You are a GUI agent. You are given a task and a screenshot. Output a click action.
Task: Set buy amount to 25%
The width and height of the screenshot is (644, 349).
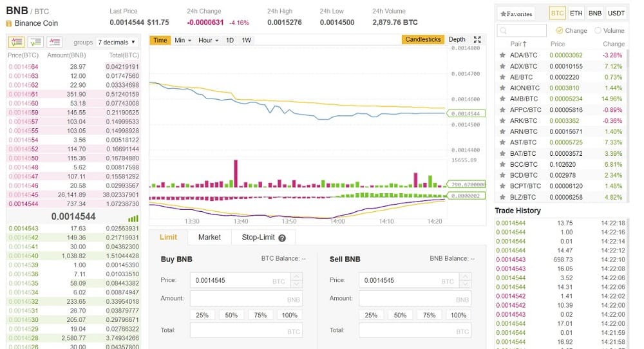202,316
